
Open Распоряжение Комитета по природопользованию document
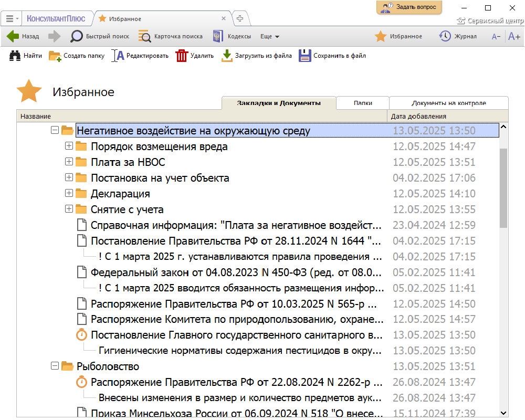(x=237, y=319)
